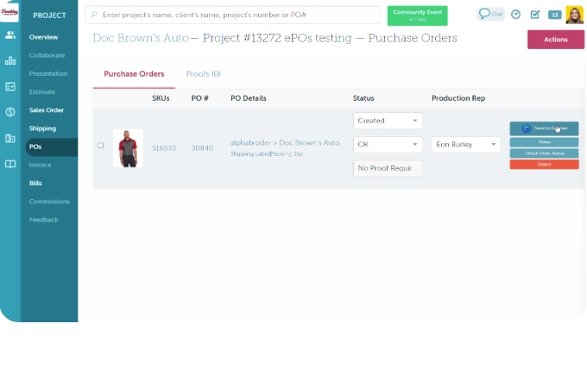Image resolution: width=587 pixels, height=392 pixels.
Task: Open the book resources icon in sidebar
Action: pyautogui.click(x=11, y=163)
